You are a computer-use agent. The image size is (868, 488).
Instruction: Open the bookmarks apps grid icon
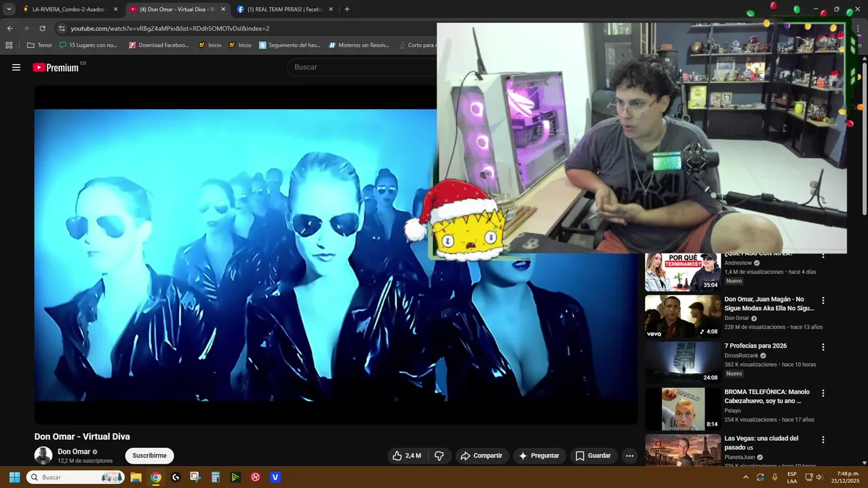pos(9,45)
